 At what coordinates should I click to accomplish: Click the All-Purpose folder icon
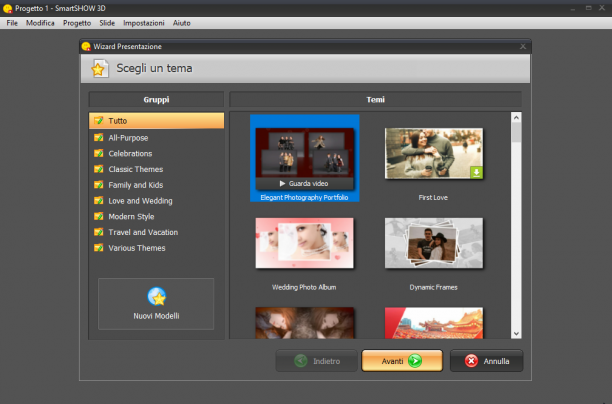[x=99, y=137]
